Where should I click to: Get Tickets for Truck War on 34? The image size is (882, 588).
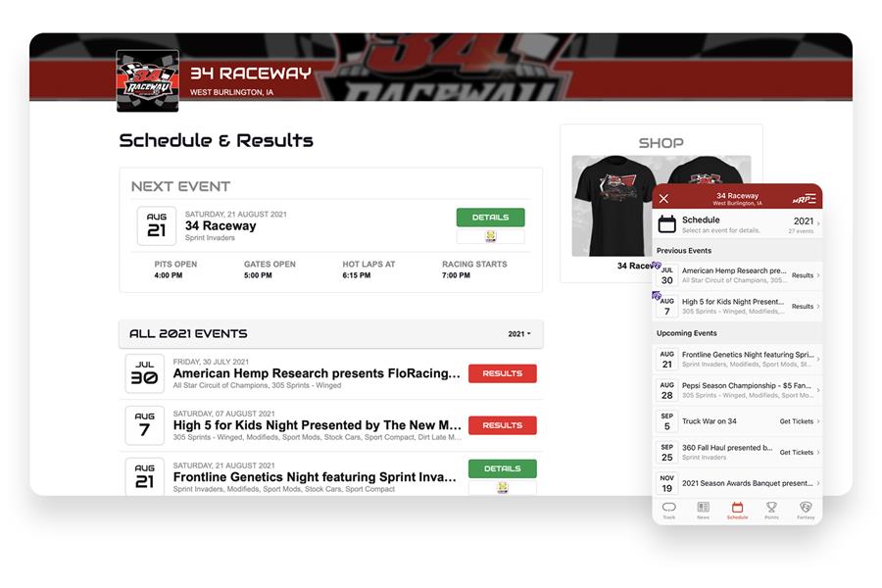coord(800,421)
